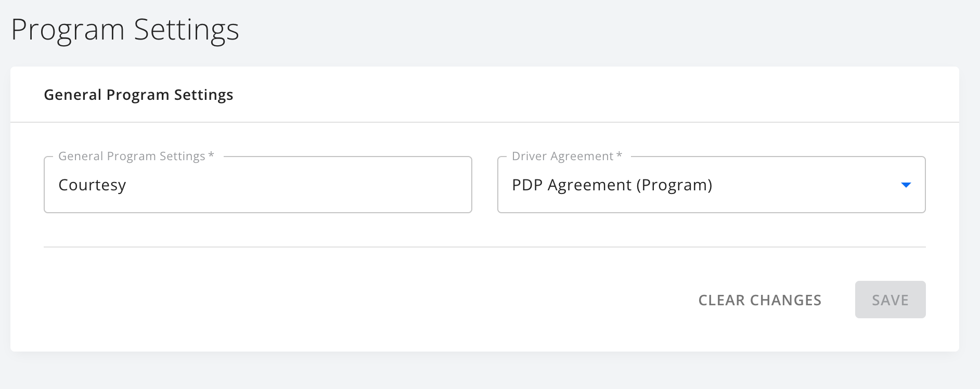
Task: Click the required asterisk on General Program Settings
Action: pos(211,155)
